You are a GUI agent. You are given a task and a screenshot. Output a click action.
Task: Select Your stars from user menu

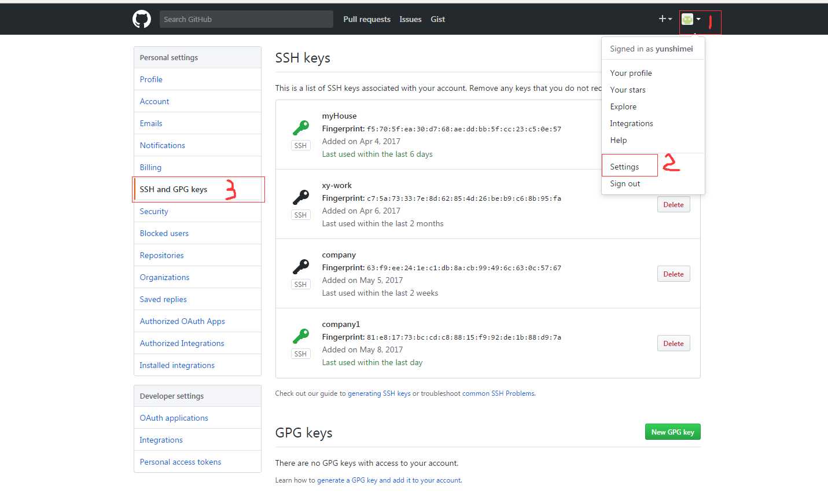click(628, 90)
